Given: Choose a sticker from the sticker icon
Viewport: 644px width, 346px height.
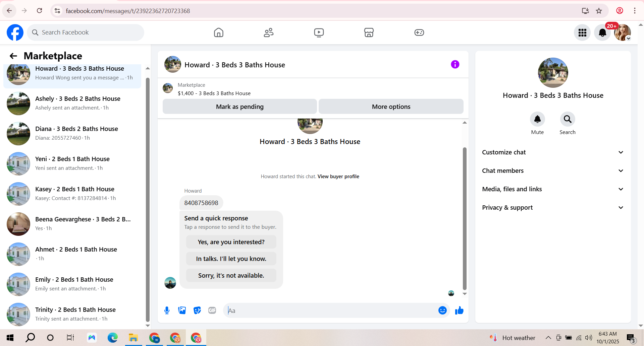Looking at the screenshot, I should click(197, 310).
